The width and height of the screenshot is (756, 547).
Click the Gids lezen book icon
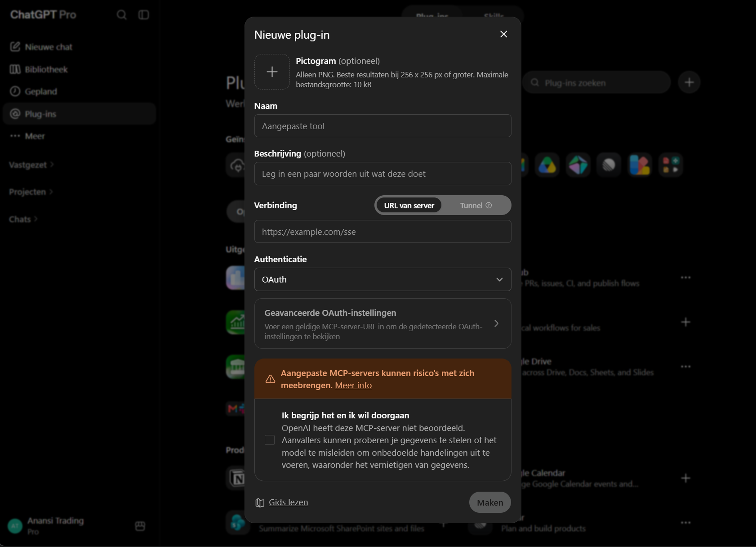click(260, 503)
